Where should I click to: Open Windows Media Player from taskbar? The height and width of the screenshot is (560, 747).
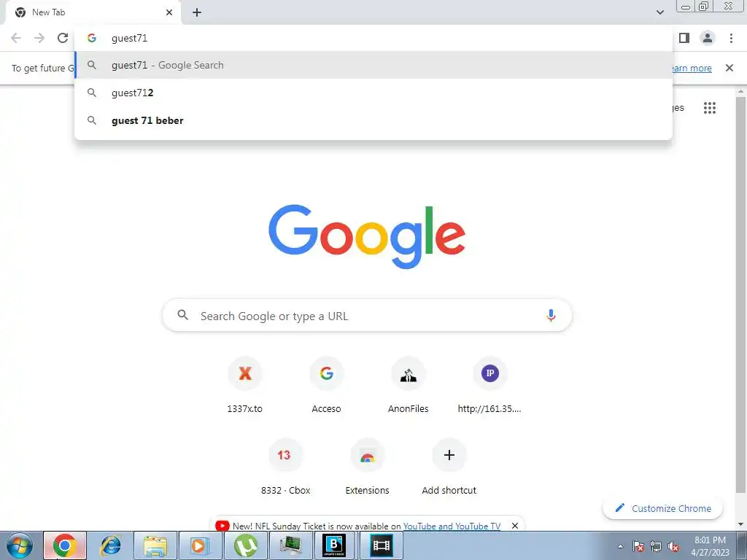coord(200,545)
